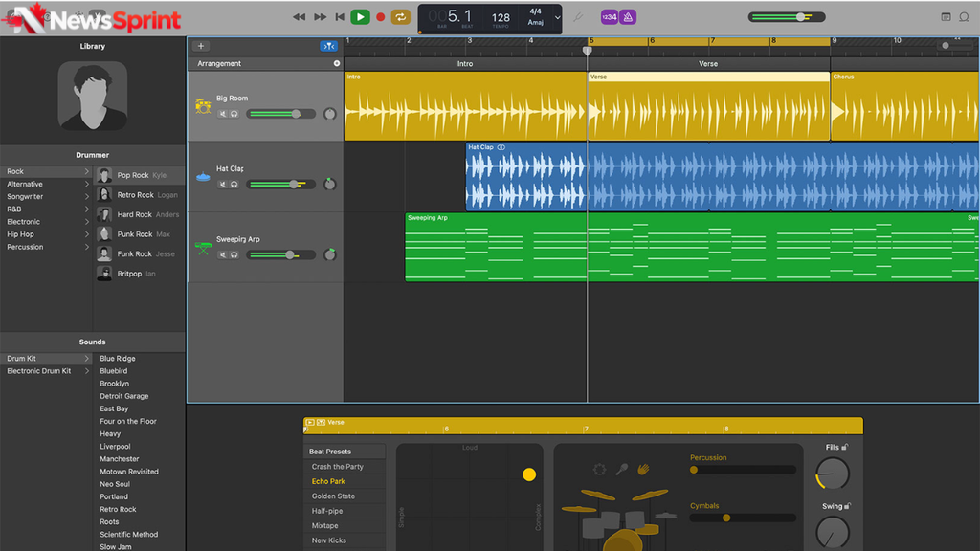Expand the Rock drummer genre

pos(86,171)
